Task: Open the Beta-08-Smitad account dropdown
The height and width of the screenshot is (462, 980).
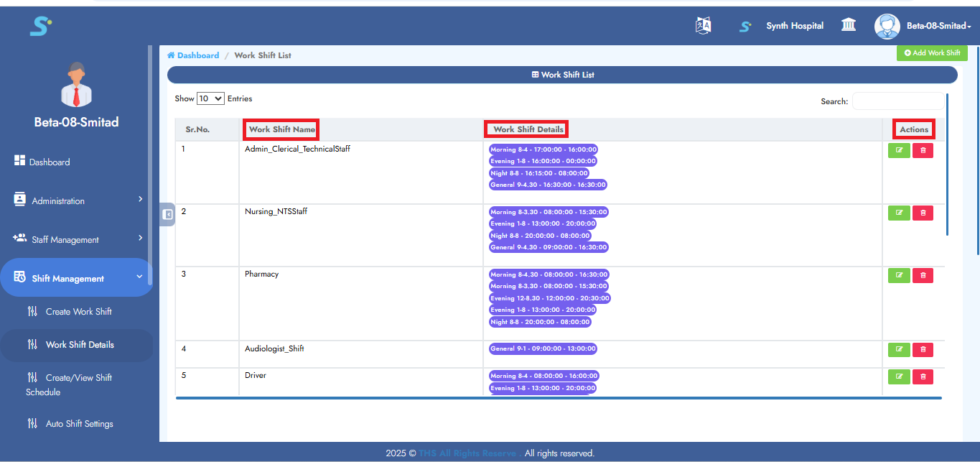Action: click(938, 26)
